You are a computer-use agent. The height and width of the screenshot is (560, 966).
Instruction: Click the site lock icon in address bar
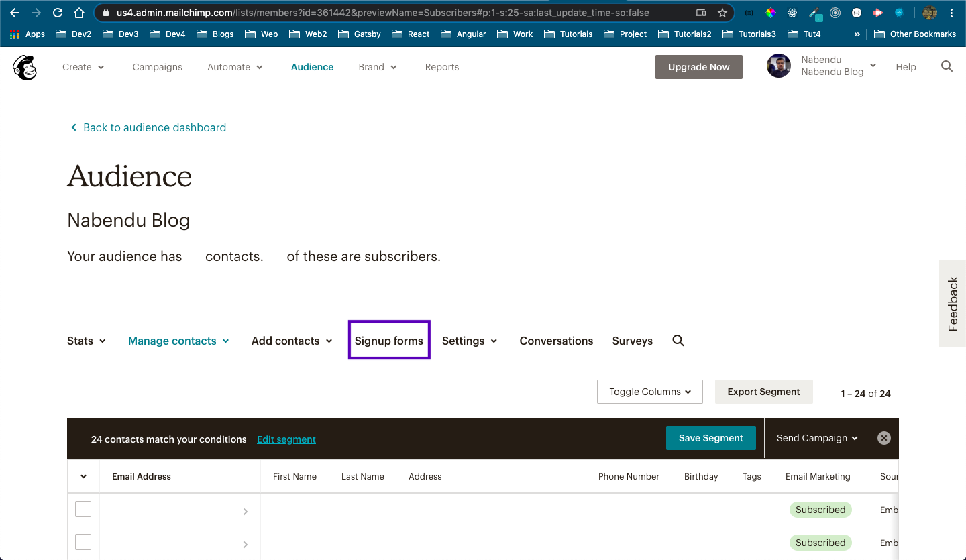click(x=106, y=13)
